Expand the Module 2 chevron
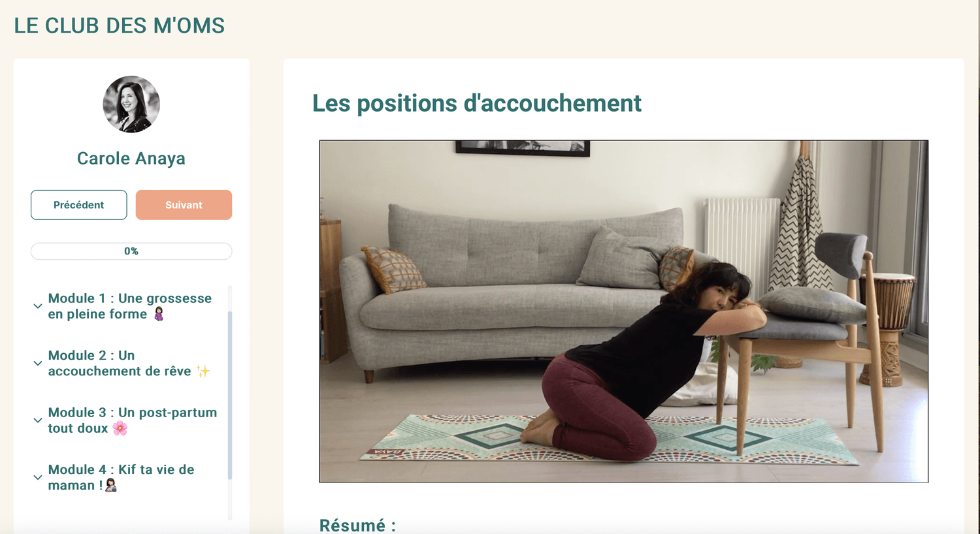Screen dimensions: 980x534 click(38, 364)
